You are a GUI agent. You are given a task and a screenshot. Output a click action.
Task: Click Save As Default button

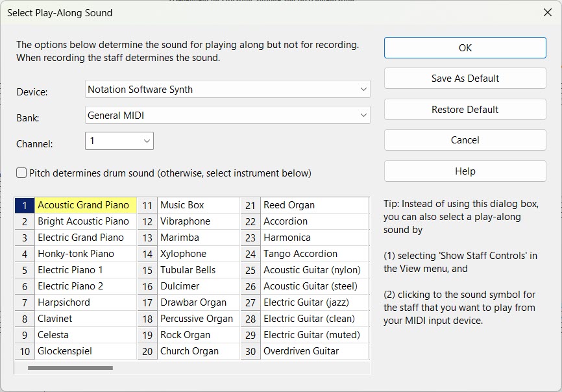coord(465,79)
